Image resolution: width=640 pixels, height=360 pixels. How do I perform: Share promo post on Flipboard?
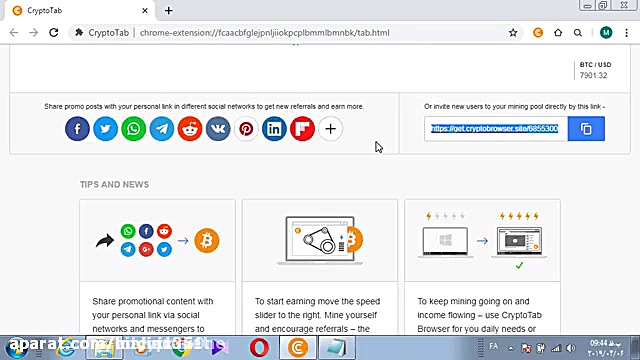pyautogui.click(x=302, y=129)
